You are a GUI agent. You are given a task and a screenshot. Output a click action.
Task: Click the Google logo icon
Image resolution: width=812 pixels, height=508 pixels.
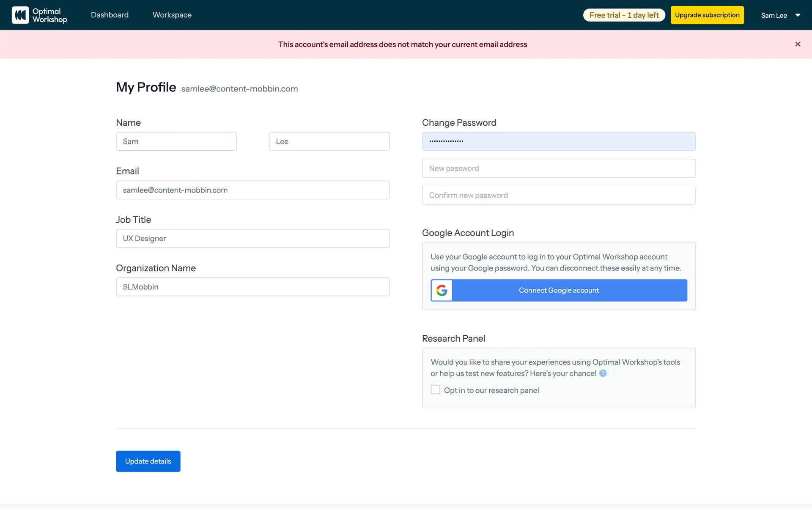(x=442, y=290)
